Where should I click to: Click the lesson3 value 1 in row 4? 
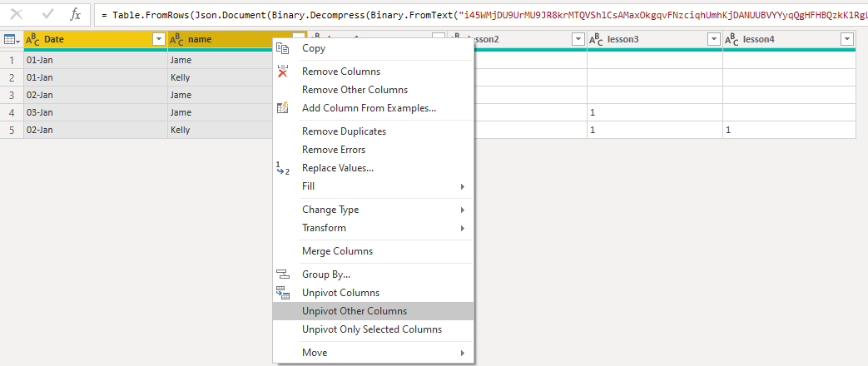(654, 112)
